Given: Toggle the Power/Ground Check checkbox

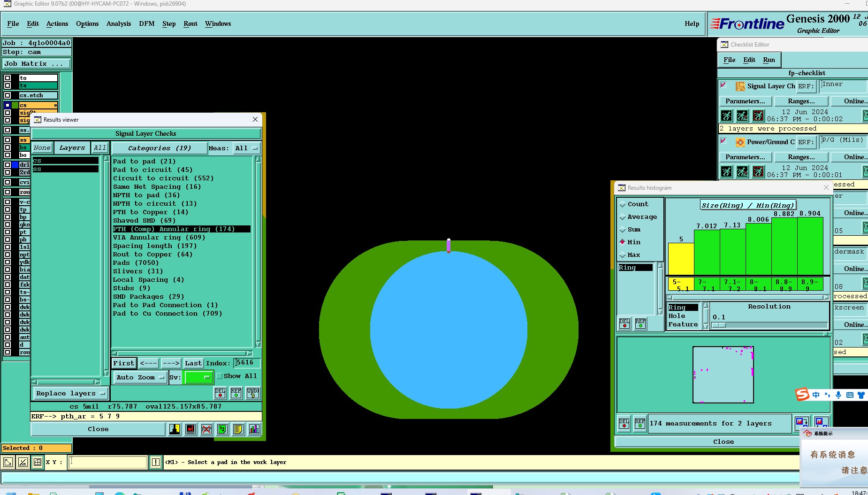Looking at the screenshot, I should click(x=723, y=141).
